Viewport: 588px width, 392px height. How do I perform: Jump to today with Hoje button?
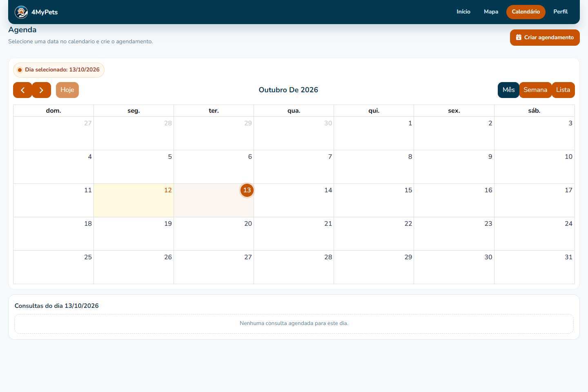pos(67,90)
